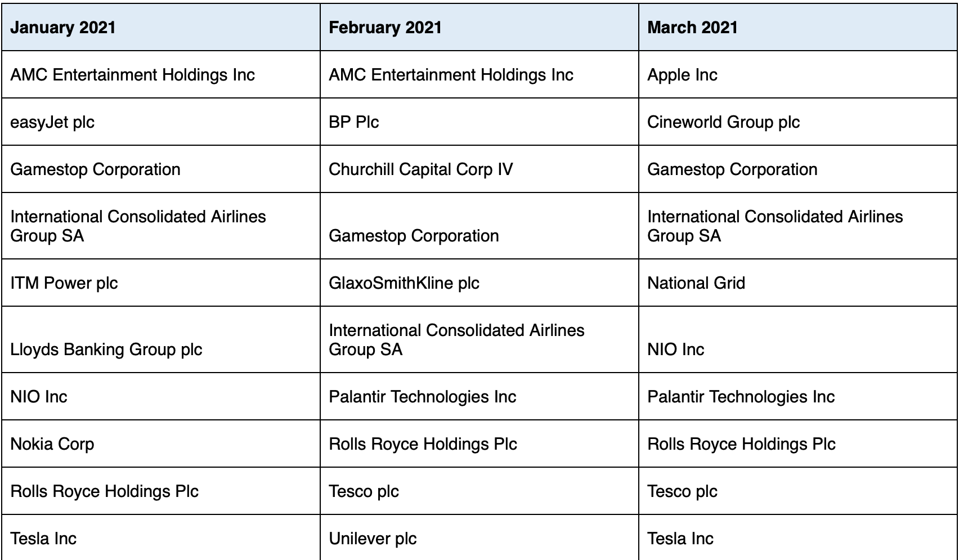Click the Lloyds Banking Group plc cell
This screenshot has width=959, height=560.
coord(161,340)
